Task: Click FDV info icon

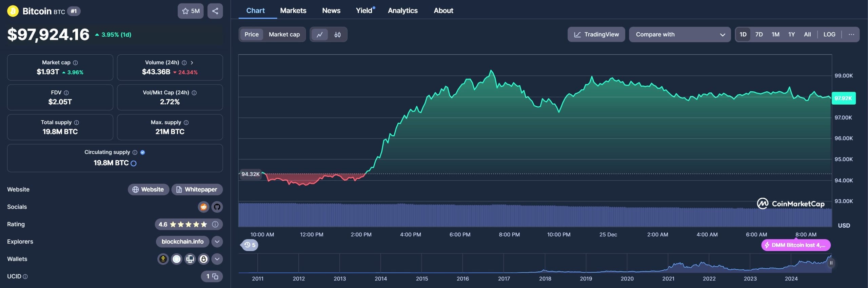Action: pos(66,93)
